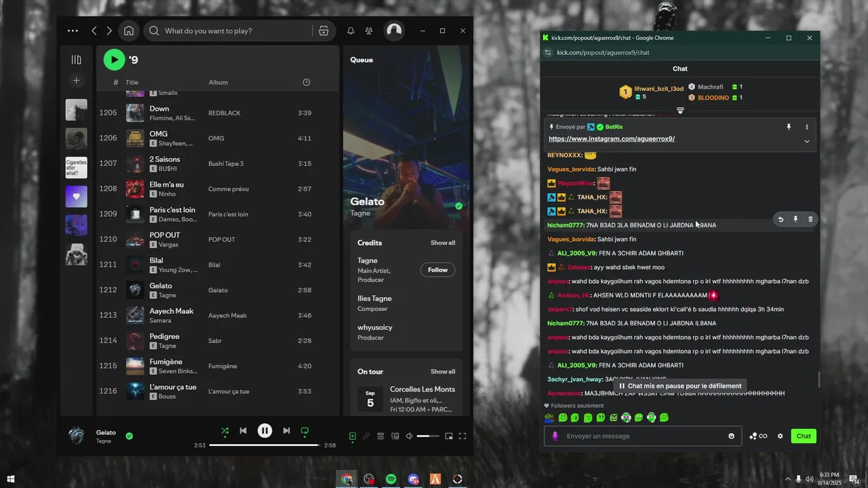This screenshot has height=488, width=868.
Task: Go forward in Spotify navigation
Action: tap(108, 30)
